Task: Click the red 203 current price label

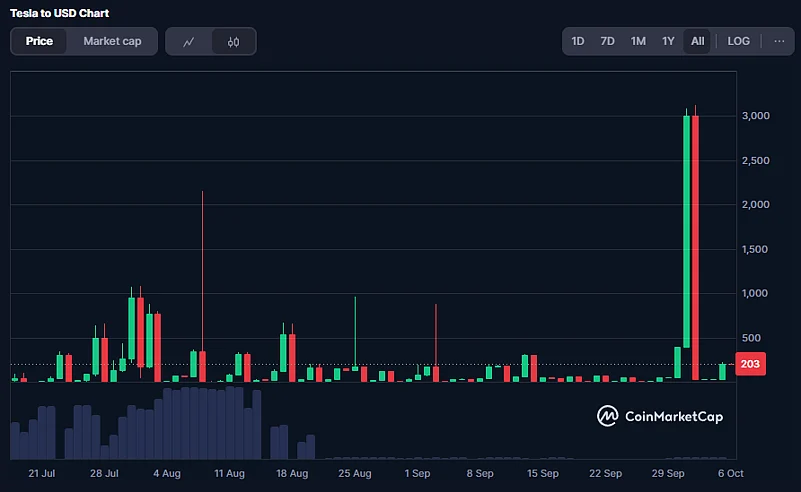Action: click(751, 366)
